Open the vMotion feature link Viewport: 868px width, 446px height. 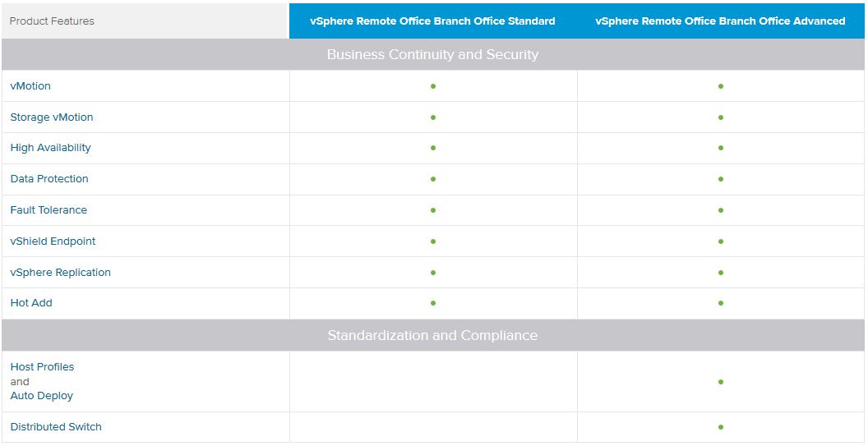(x=30, y=85)
